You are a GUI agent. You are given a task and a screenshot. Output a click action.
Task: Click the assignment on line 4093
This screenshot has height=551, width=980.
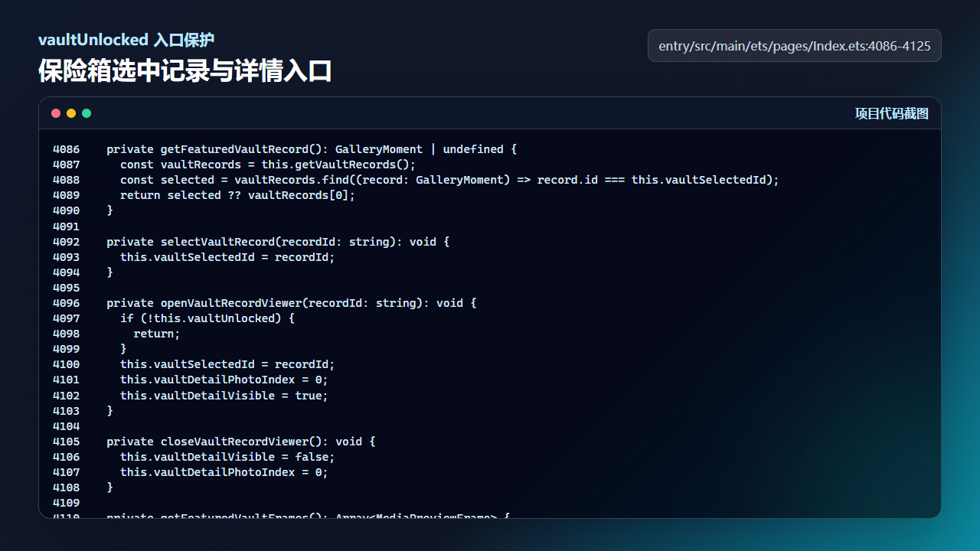click(227, 257)
